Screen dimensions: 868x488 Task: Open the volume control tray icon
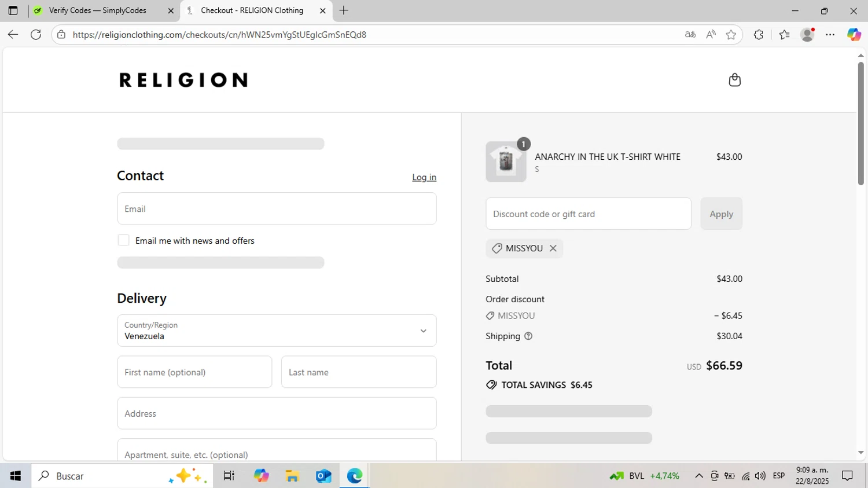[x=760, y=476]
